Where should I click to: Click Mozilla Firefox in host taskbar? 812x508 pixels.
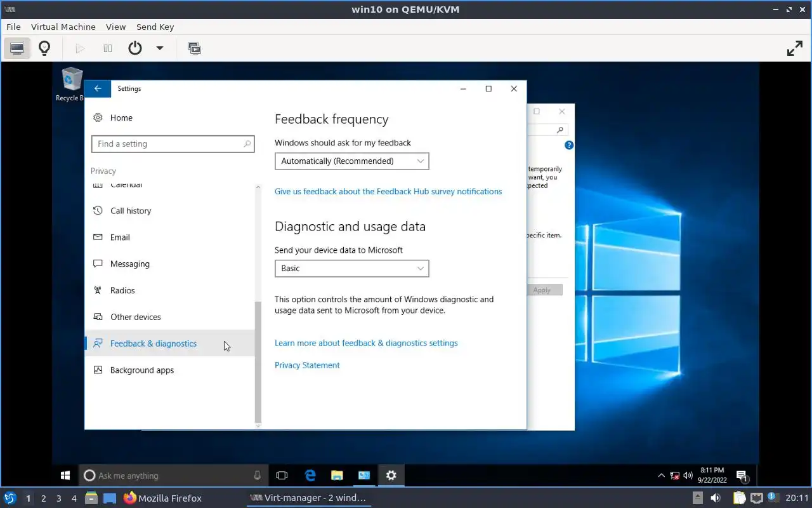point(162,498)
